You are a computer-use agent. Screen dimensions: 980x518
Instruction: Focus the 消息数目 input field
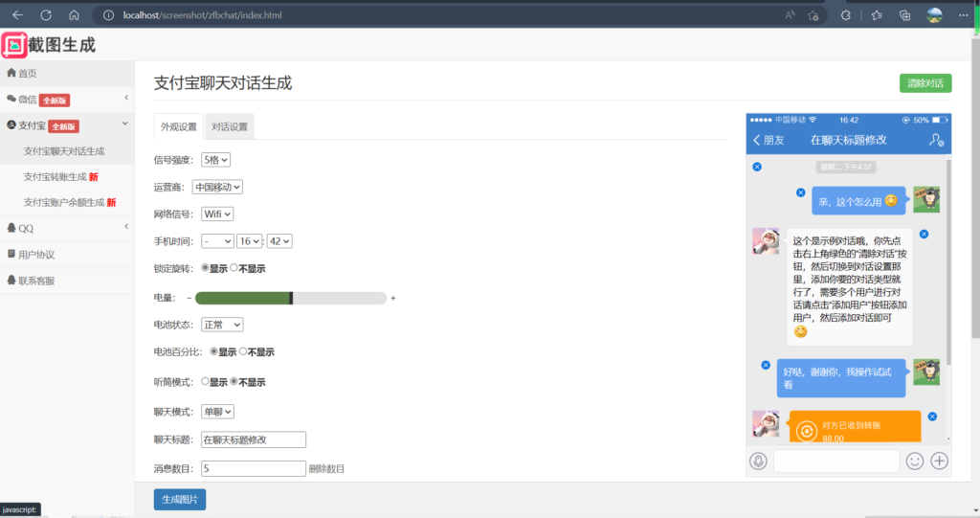(253, 468)
